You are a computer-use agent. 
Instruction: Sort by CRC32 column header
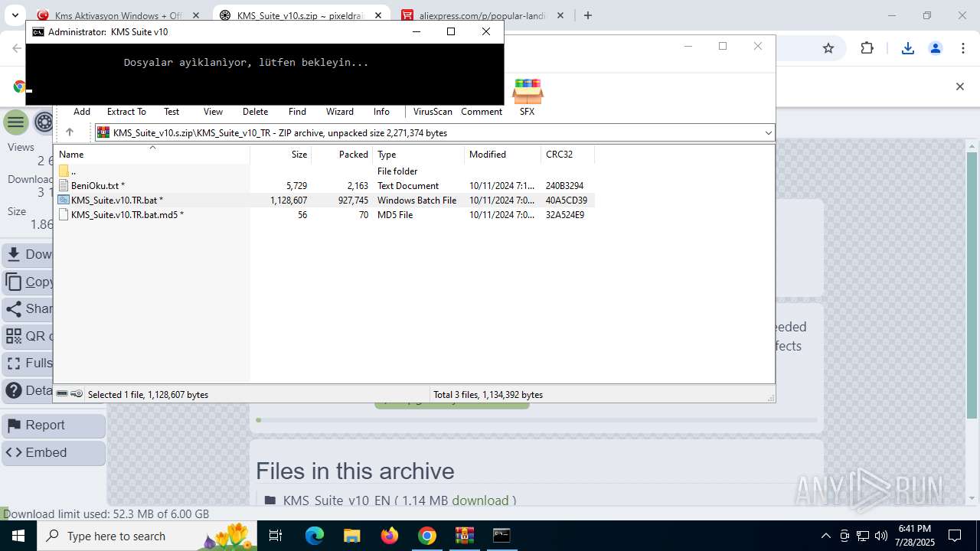[x=568, y=155]
